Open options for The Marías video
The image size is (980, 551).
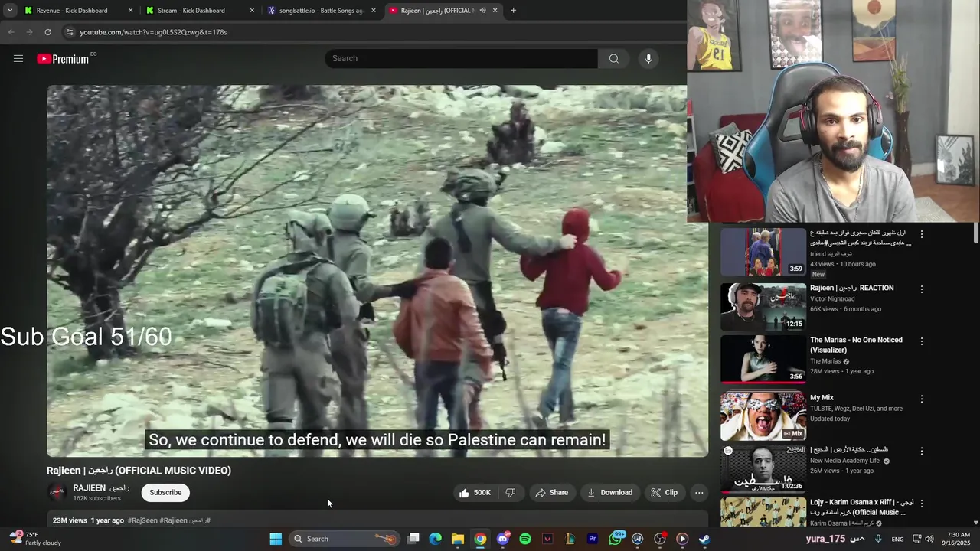tap(922, 341)
